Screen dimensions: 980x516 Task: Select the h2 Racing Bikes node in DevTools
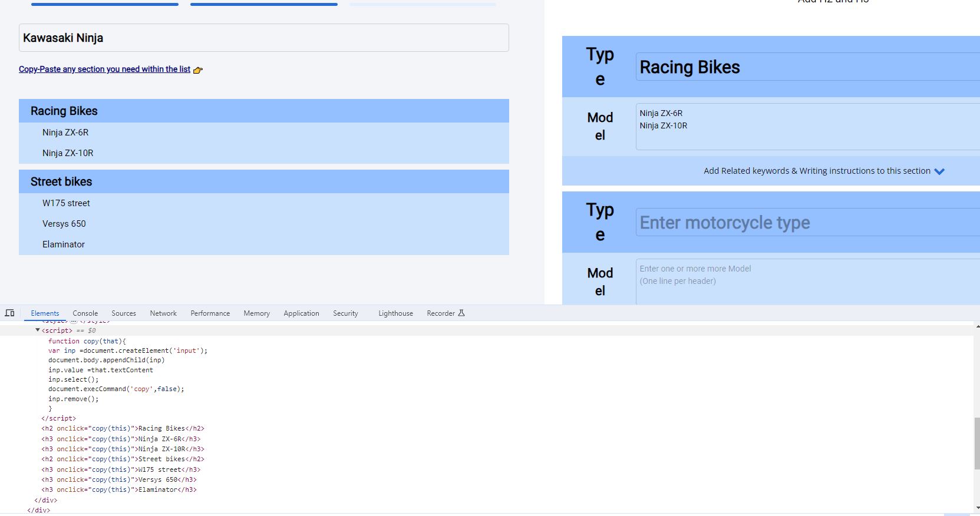(x=123, y=428)
